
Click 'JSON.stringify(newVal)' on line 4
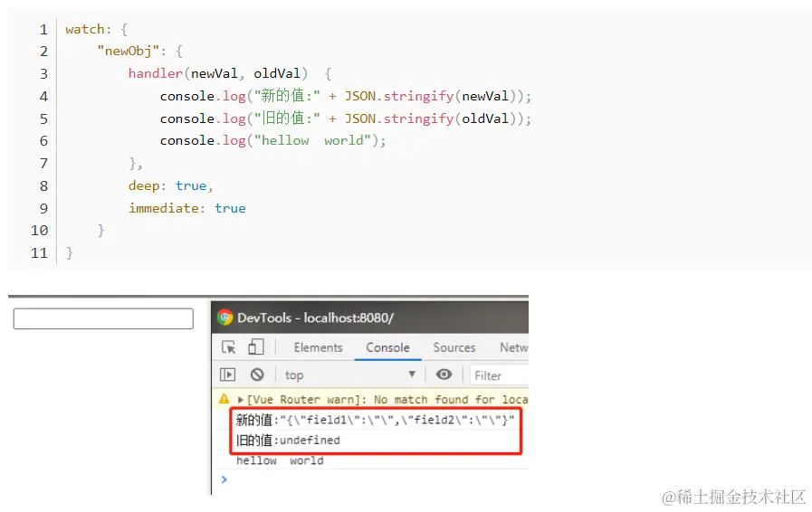coord(433,96)
